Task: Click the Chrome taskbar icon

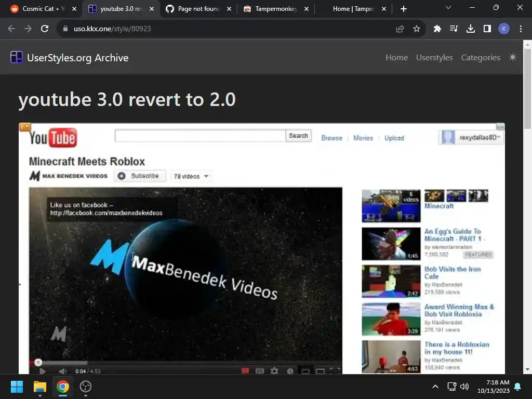Action: tap(63, 387)
